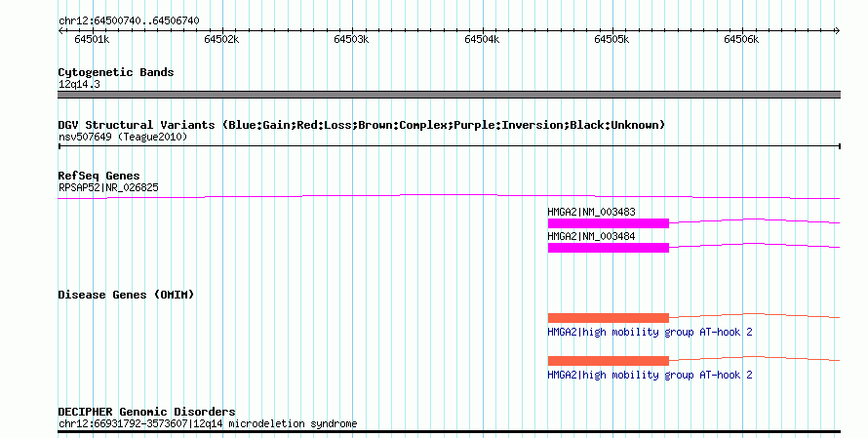Click the right arrow end of the ruler
This screenshot has width=868, height=438.
click(x=837, y=31)
